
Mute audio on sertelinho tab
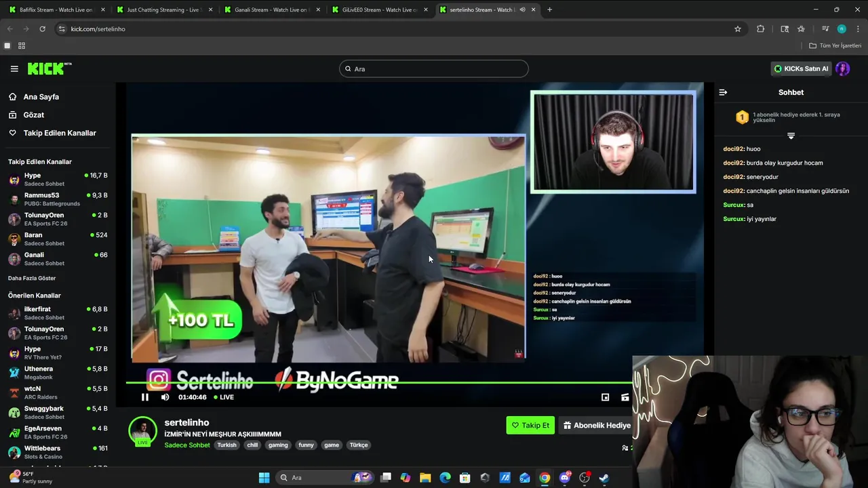(522, 9)
